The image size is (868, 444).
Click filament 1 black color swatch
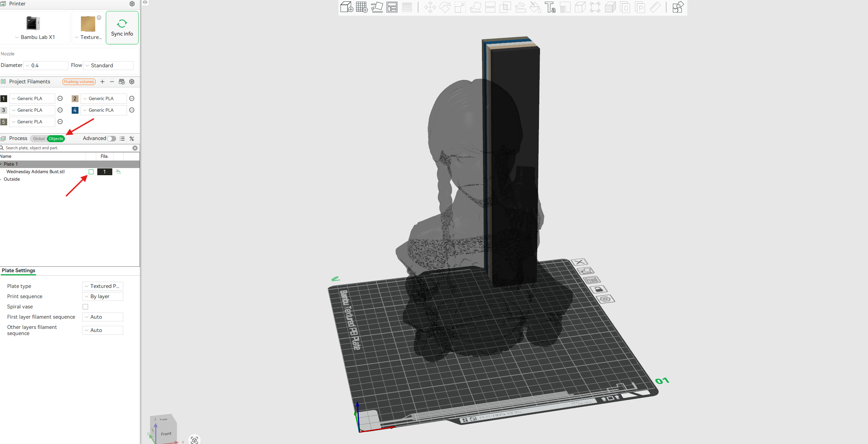pos(4,99)
